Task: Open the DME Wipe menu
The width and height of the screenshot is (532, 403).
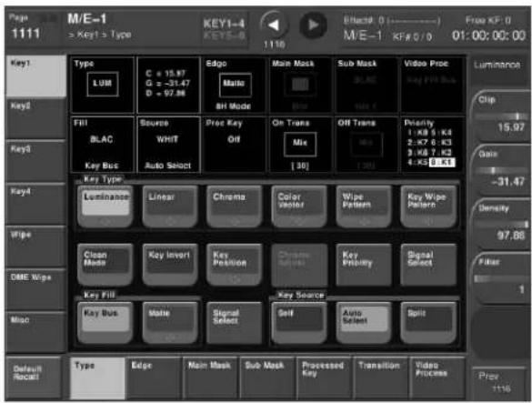Action: click(36, 289)
